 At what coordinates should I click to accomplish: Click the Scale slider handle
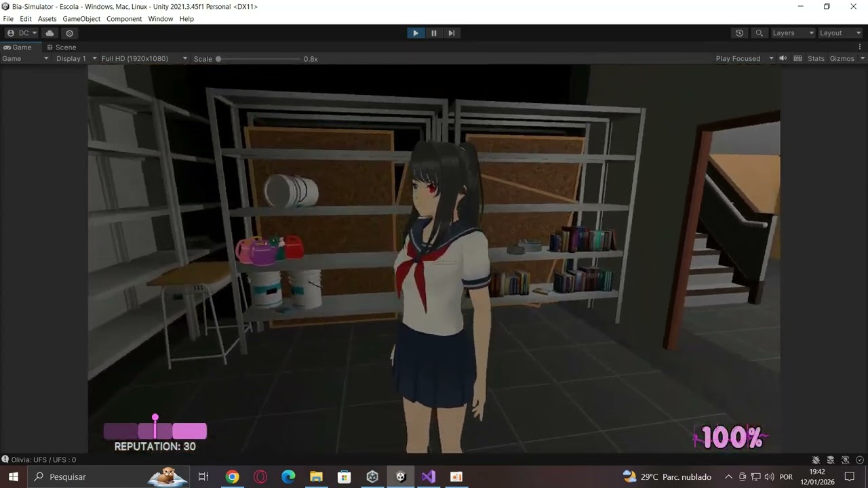[218, 59]
